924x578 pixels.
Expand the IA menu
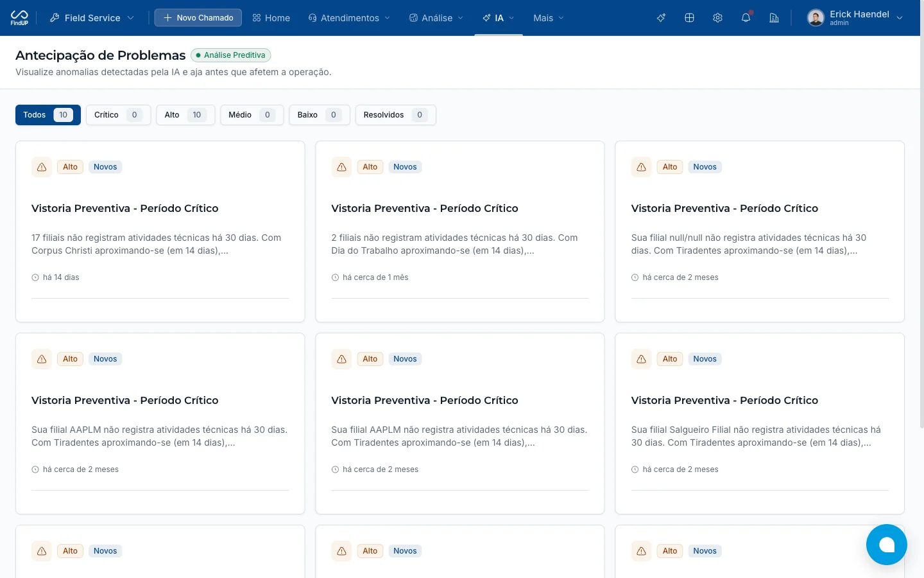(499, 18)
